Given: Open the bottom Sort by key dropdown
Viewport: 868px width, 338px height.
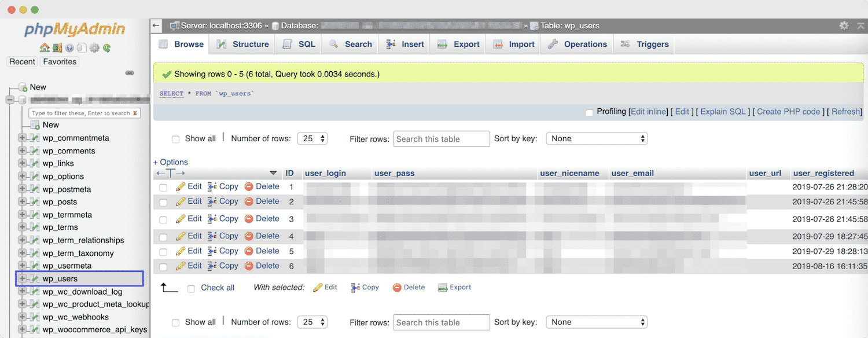Looking at the screenshot, I should tap(597, 322).
